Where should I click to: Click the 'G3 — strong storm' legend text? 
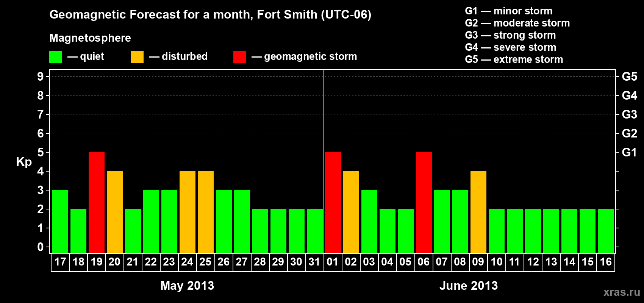[x=510, y=35]
